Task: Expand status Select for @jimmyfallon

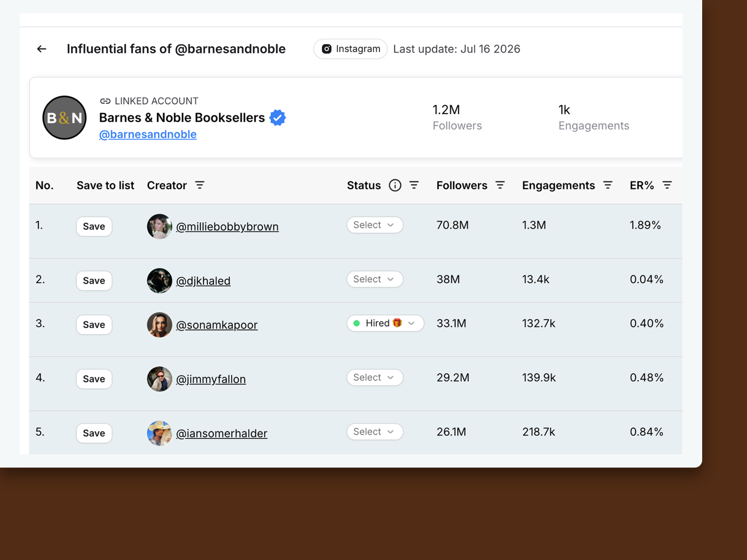Action: point(375,377)
